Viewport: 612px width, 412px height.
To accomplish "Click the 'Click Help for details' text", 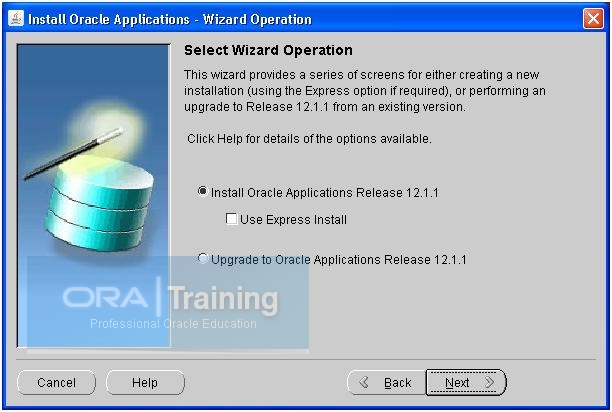I will pos(309,139).
